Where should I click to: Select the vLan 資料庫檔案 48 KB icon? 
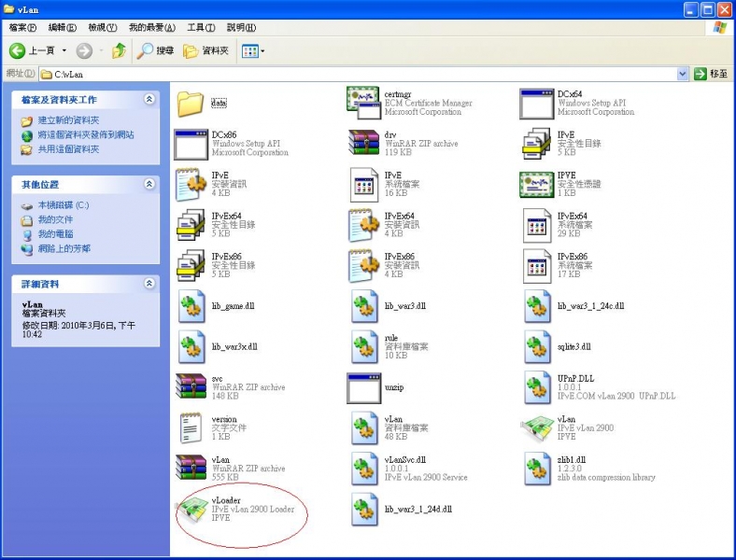coord(364,428)
